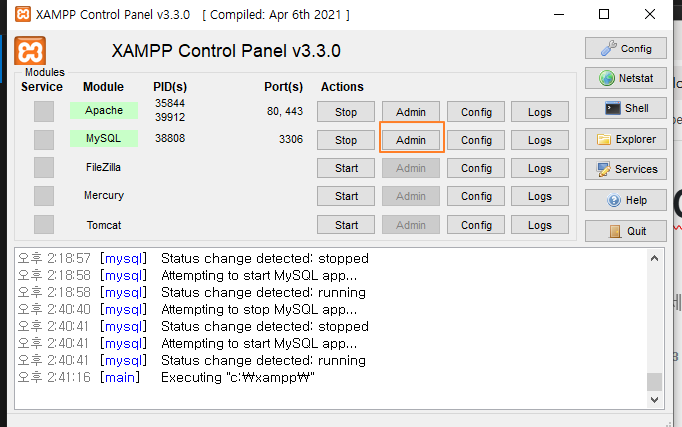Screen dimensions: 682x427
Task: Toggle the Apache service checkbox
Action: pyautogui.click(x=44, y=112)
